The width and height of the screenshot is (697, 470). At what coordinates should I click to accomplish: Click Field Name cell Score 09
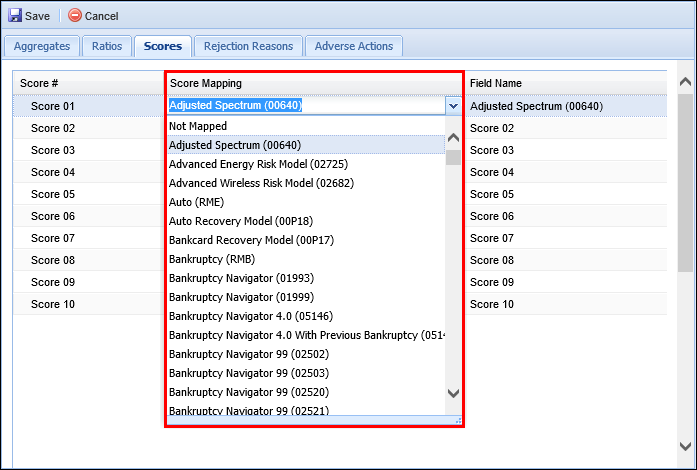(x=565, y=282)
